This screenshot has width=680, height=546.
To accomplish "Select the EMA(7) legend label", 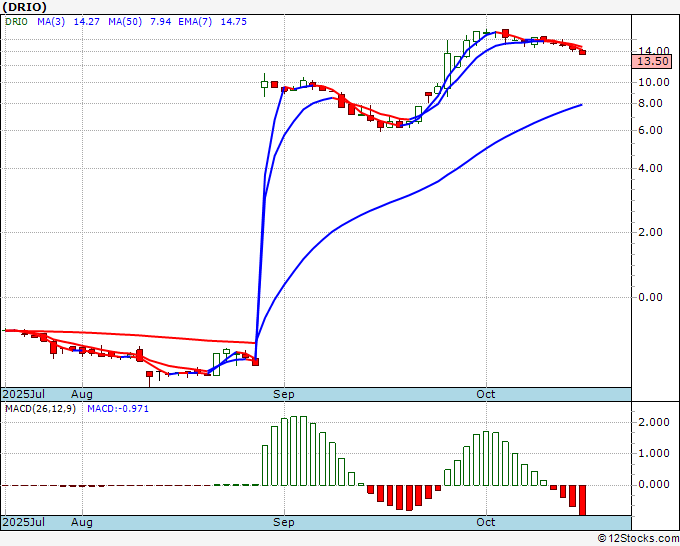I will click(x=195, y=21).
